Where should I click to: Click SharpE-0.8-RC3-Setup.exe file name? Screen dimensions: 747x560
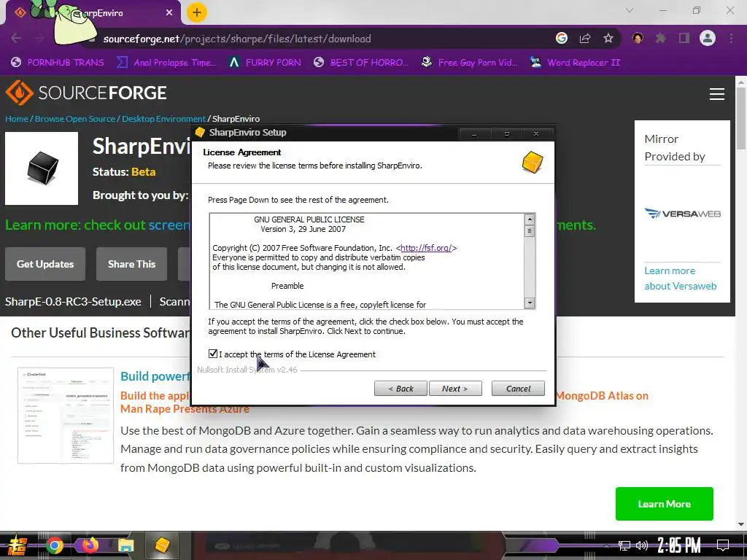[x=73, y=301]
